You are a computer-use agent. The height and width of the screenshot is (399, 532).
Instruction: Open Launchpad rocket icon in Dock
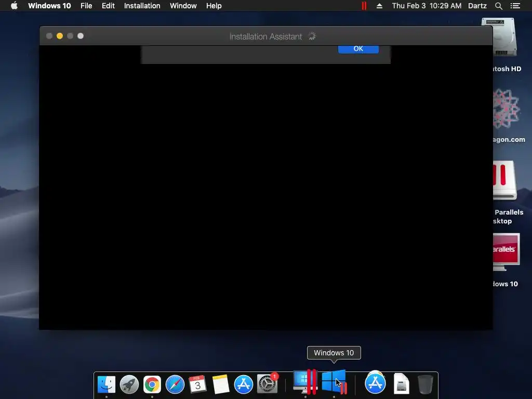point(129,384)
